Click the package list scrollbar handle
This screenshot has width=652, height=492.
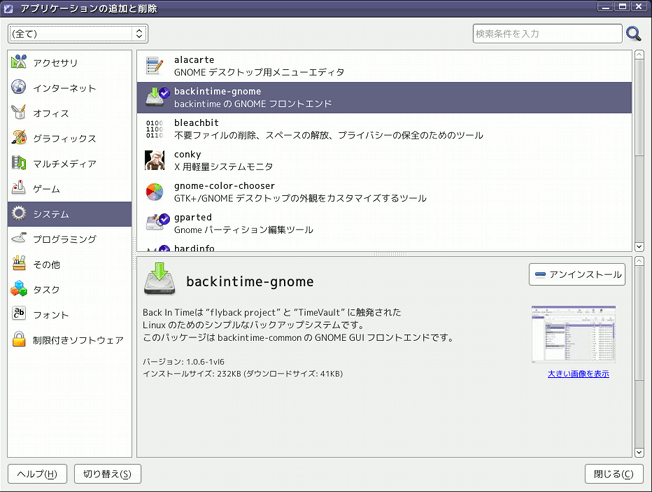[x=639, y=108]
